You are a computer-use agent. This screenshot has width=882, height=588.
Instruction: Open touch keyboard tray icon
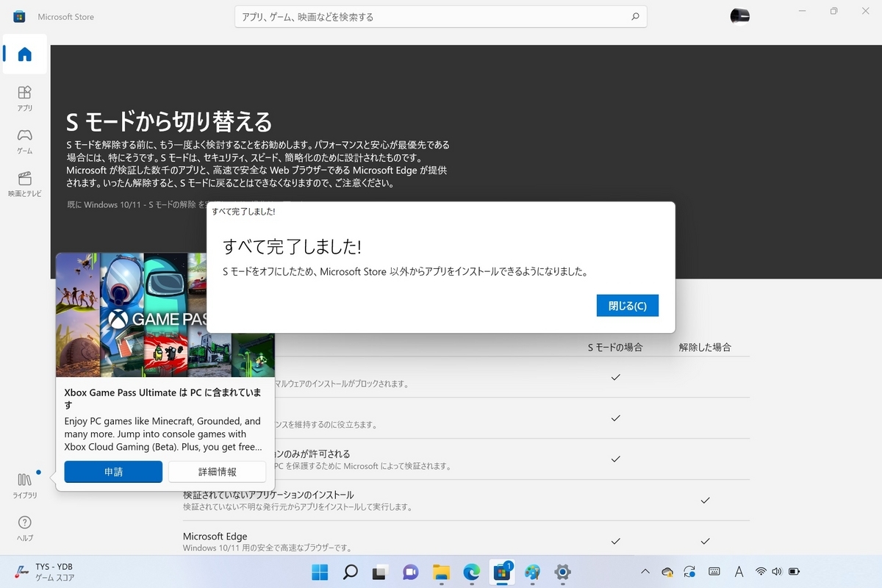(x=714, y=572)
